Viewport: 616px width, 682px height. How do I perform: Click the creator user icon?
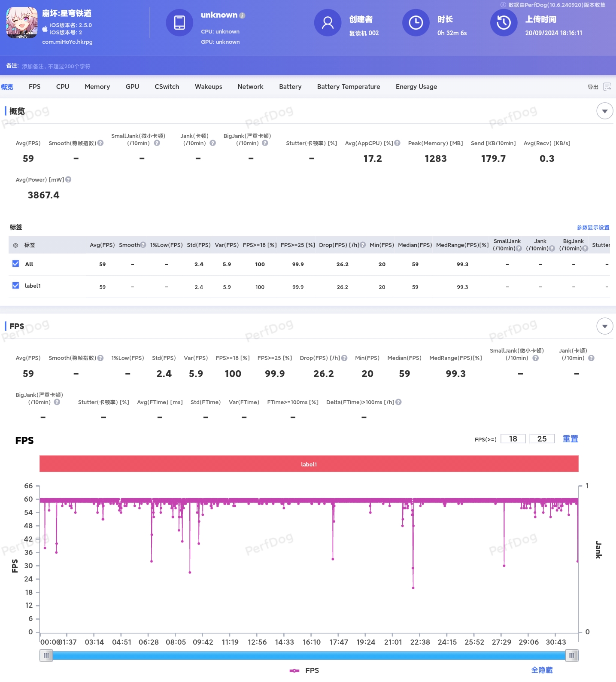click(328, 23)
